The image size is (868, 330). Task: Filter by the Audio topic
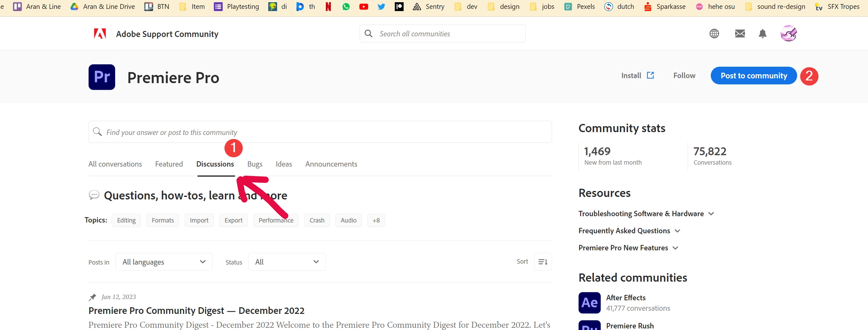(348, 220)
